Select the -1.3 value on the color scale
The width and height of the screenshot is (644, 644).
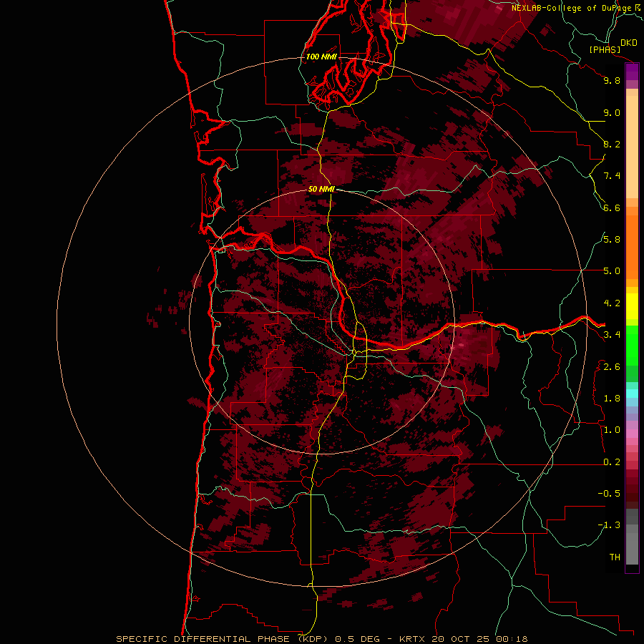point(609,525)
